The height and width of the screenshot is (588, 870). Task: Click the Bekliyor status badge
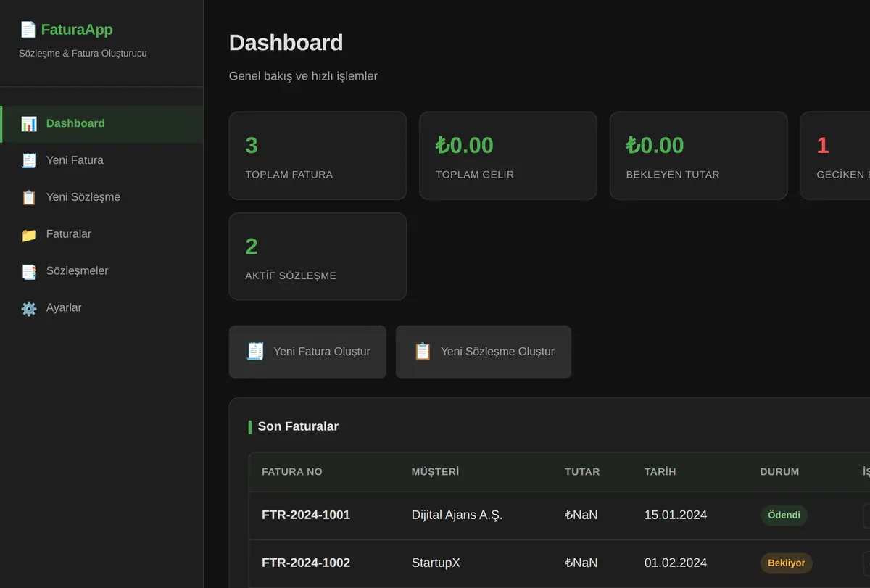787,563
